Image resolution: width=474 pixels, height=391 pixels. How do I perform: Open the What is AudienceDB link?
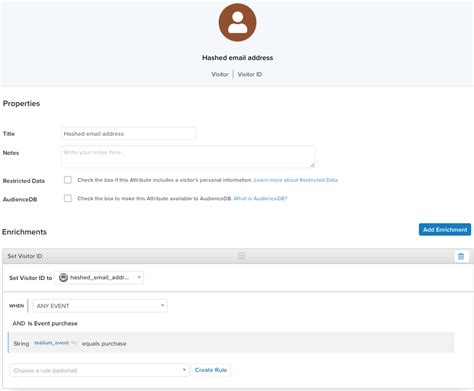pyautogui.click(x=260, y=198)
